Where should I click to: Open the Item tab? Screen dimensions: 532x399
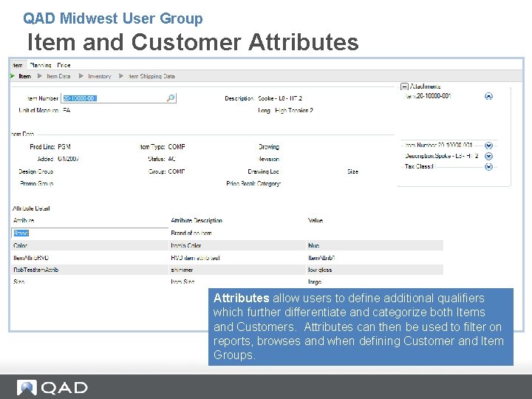tap(18, 65)
